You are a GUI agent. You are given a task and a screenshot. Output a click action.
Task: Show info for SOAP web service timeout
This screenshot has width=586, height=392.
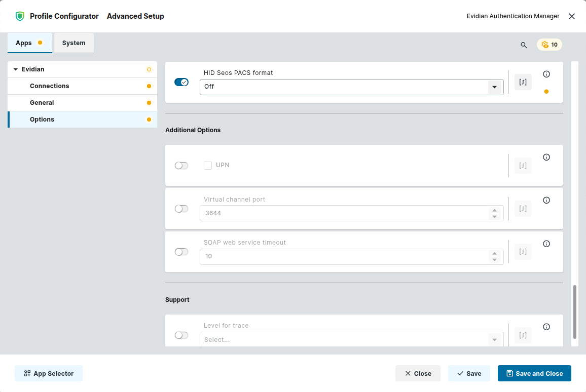546,244
